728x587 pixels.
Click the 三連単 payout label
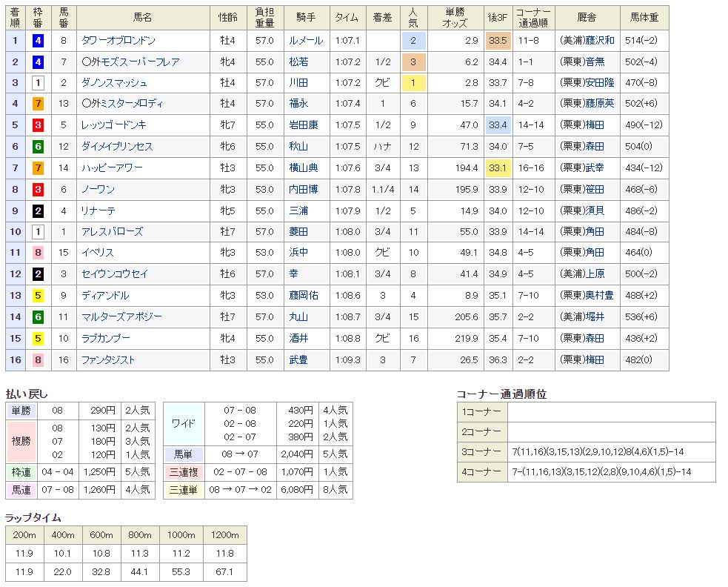pyautogui.click(x=184, y=490)
